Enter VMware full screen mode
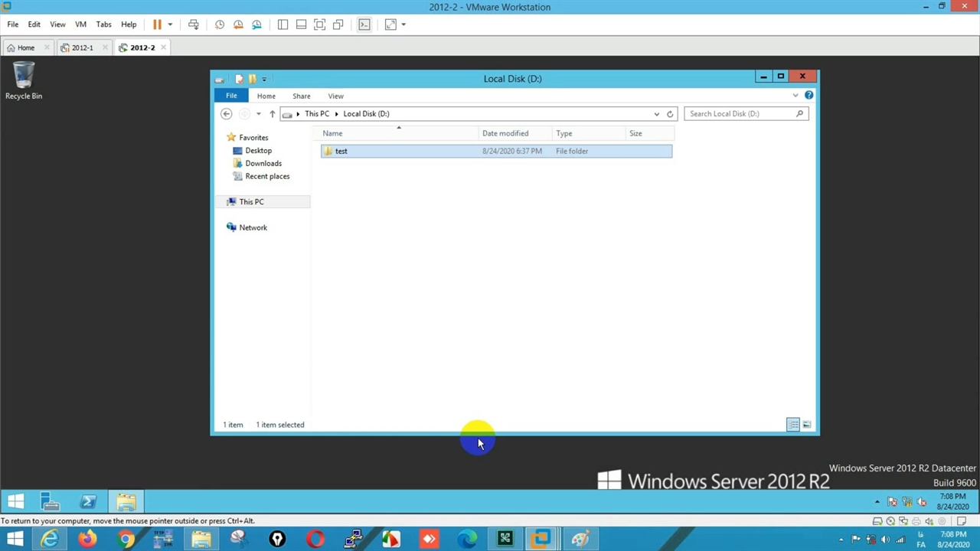Viewport: 980px width, 551px height. click(x=319, y=24)
